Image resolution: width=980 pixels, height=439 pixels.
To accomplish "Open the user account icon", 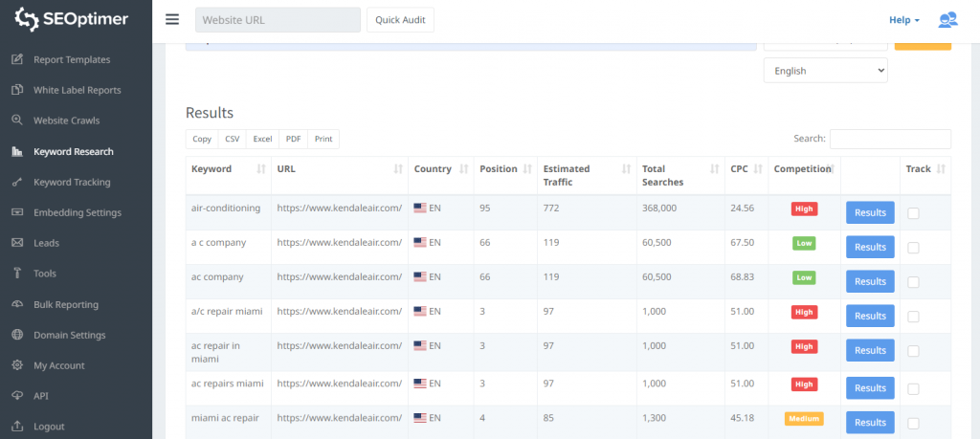I will (947, 20).
